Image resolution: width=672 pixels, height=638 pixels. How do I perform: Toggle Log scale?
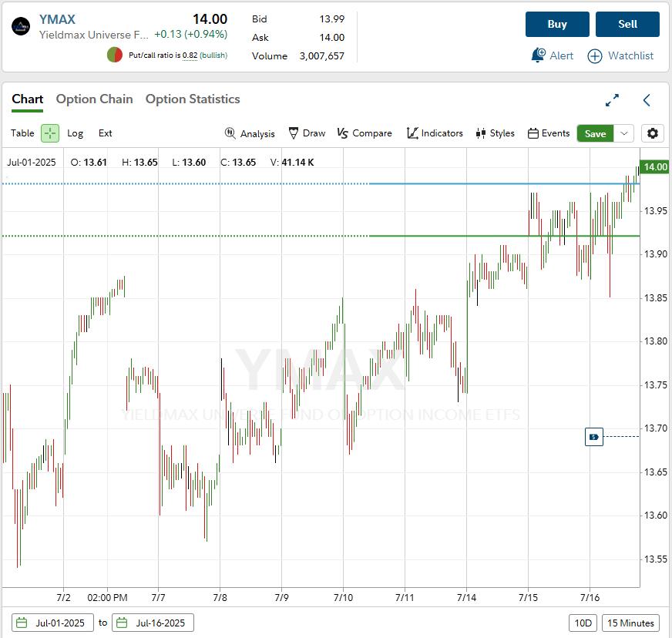tap(75, 133)
